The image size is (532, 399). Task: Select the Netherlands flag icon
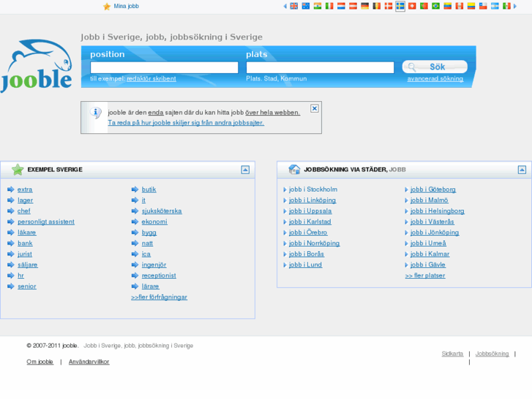pyautogui.click(x=341, y=6)
